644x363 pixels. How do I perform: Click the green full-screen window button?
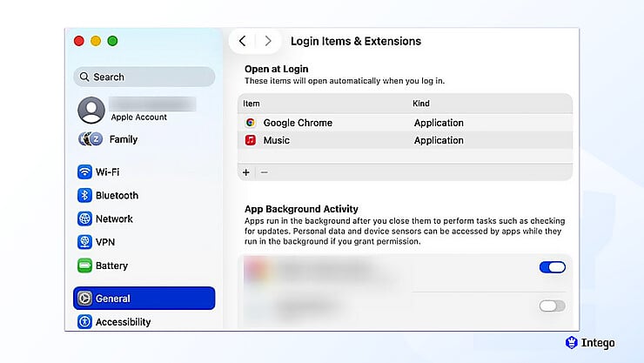pyautogui.click(x=112, y=41)
